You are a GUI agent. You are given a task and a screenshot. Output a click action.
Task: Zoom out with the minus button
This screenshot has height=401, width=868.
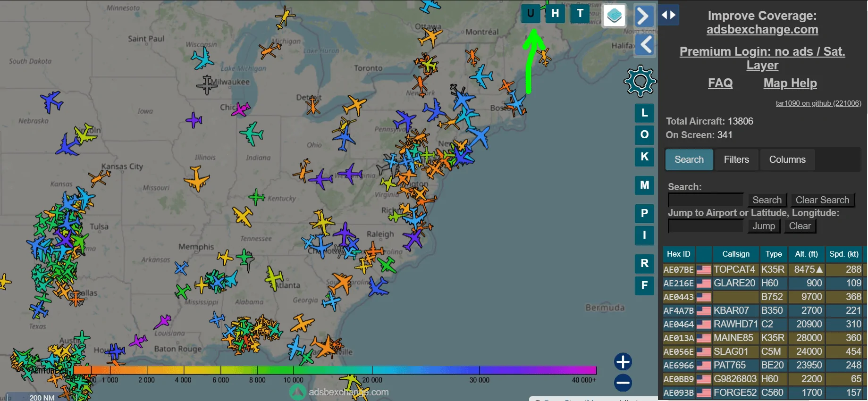coord(623,383)
